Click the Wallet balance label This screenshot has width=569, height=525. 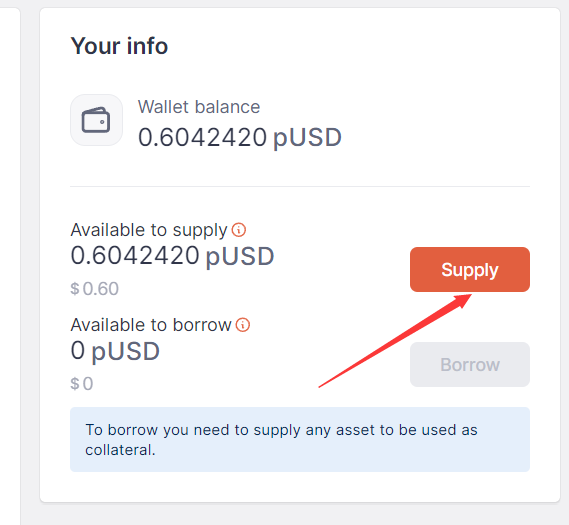click(x=199, y=107)
